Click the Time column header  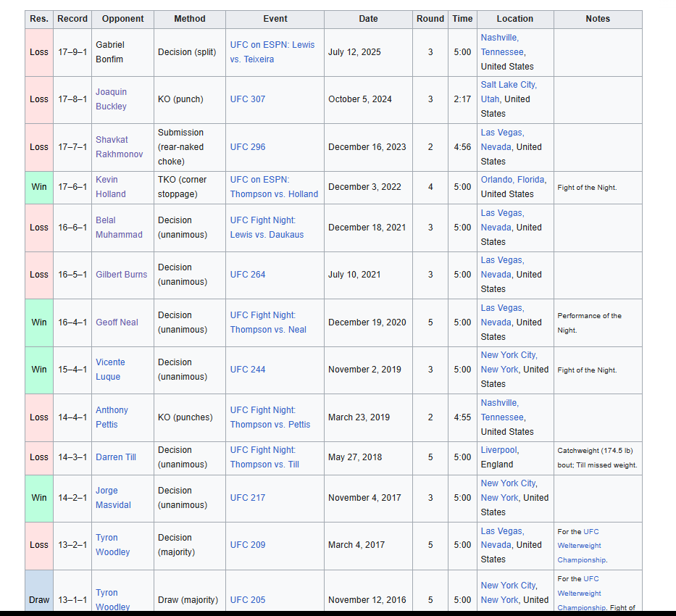click(x=462, y=19)
